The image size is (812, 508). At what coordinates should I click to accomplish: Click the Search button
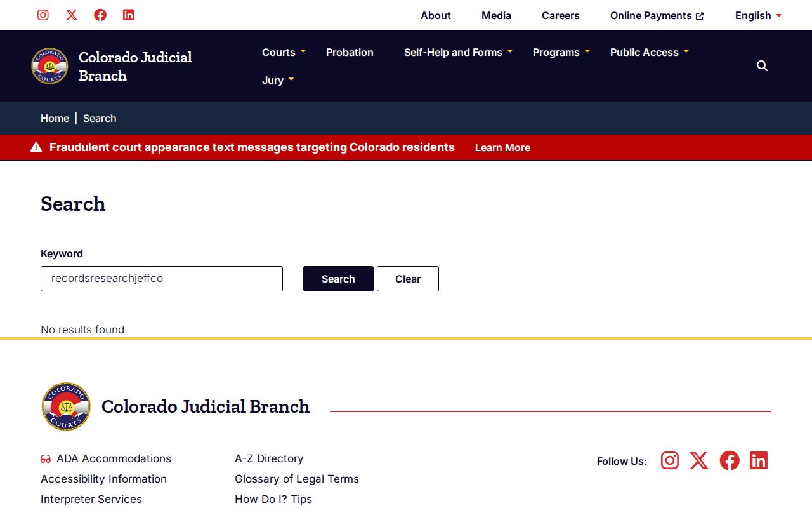[x=338, y=279]
